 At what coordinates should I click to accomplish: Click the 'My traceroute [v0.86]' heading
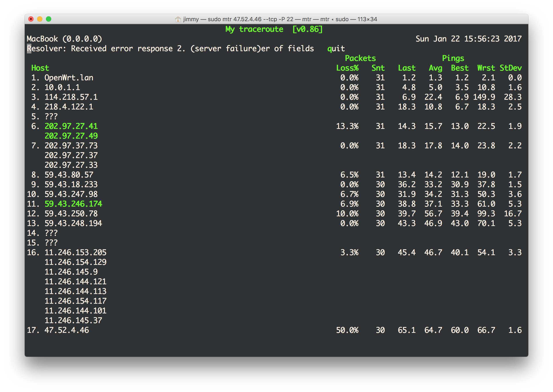click(x=274, y=29)
